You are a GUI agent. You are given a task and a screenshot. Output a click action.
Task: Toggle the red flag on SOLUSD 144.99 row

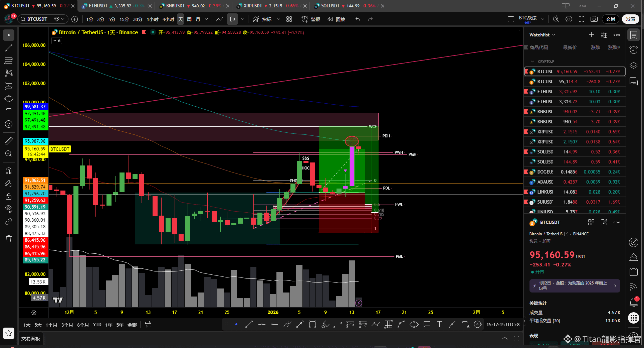click(x=526, y=152)
